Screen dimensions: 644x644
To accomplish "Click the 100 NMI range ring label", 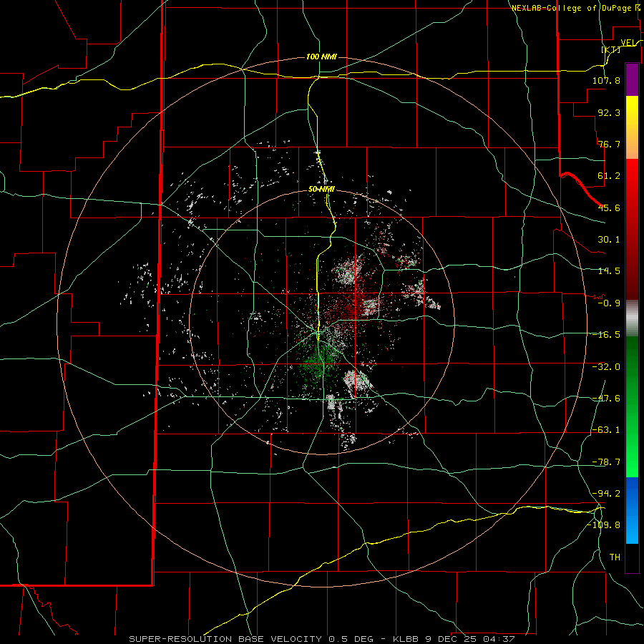I will 321,57.
